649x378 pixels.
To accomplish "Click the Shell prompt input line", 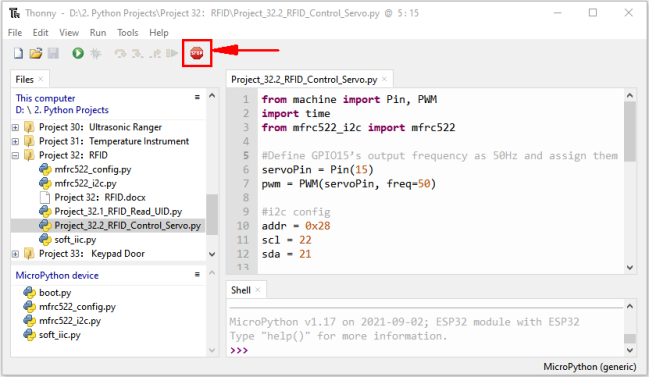I will point(425,350).
